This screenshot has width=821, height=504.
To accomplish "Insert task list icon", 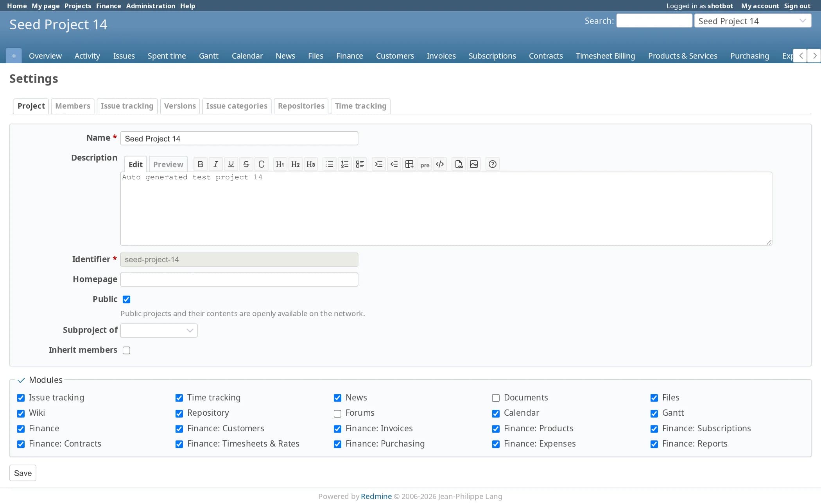I will tap(360, 164).
